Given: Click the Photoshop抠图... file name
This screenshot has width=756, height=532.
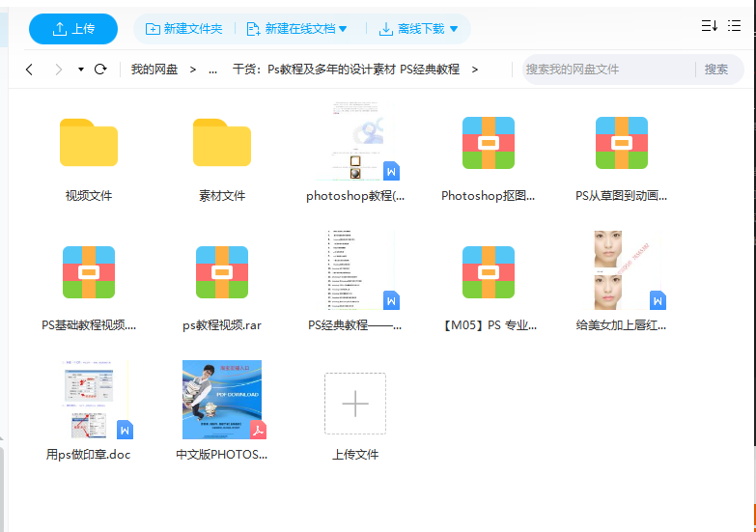Looking at the screenshot, I should coord(488,196).
